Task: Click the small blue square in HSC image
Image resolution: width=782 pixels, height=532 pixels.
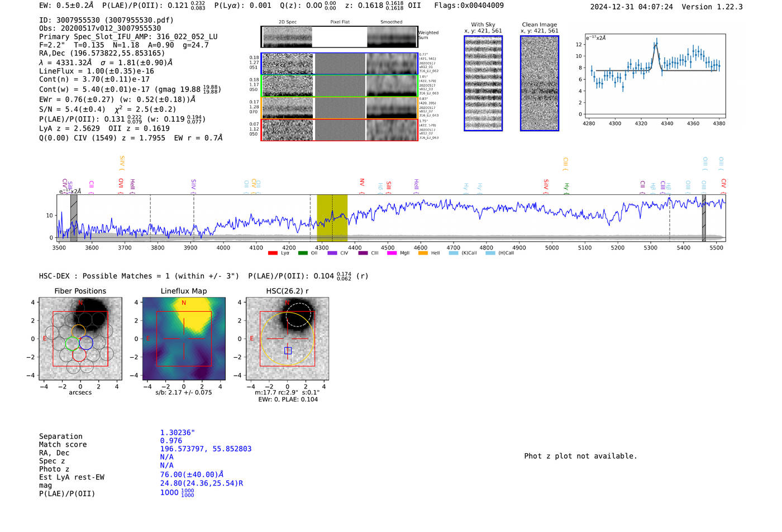Action: [x=288, y=351]
